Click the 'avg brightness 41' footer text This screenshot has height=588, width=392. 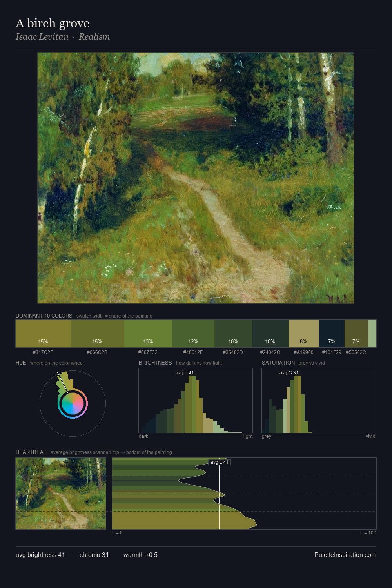coord(40,555)
